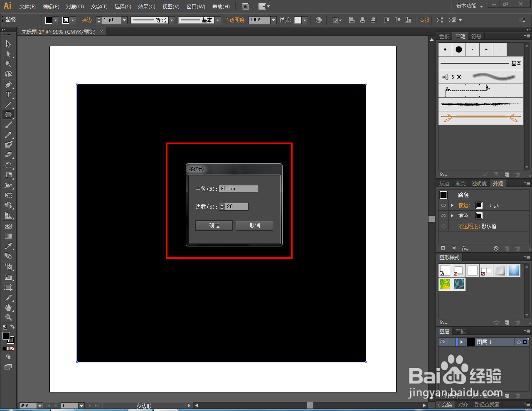This screenshot has width=532, height=411.
Task: Select the Direct Selection tool
Action: point(8,54)
